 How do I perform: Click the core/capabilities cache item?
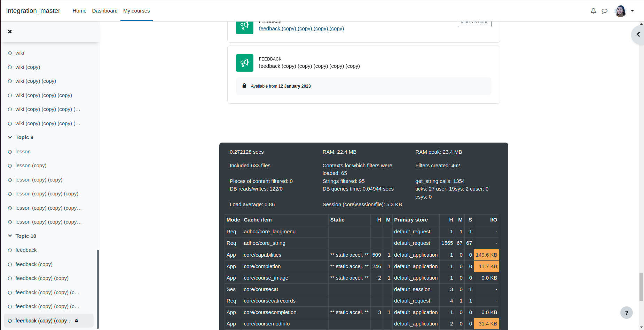coord(262,255)
